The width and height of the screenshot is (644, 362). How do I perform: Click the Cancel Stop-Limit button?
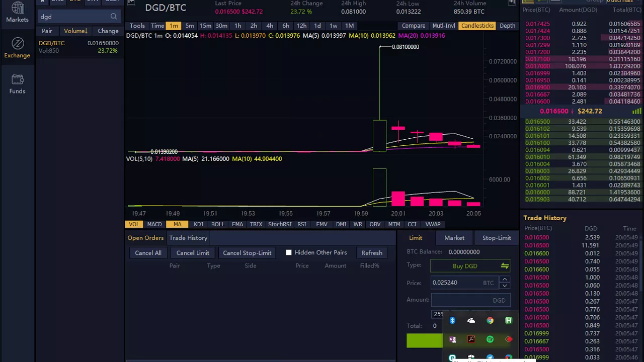[247, 253]
